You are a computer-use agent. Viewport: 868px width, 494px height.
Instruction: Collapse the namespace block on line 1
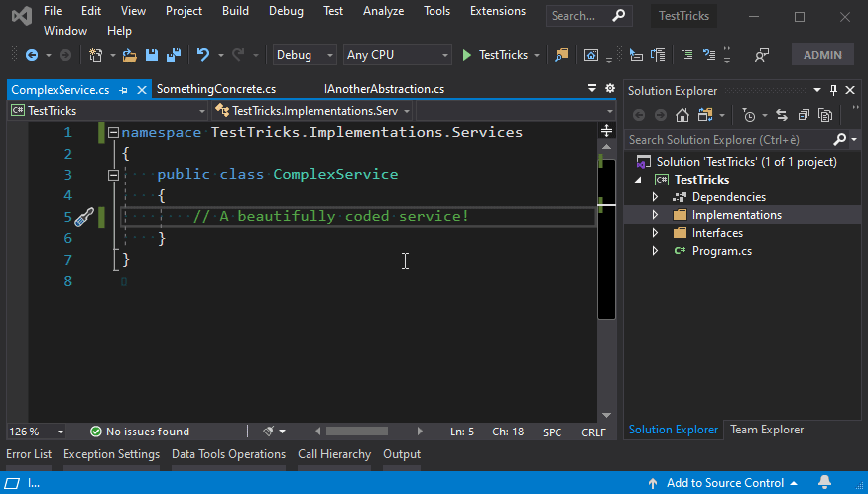pyautogui.click(x=113, y=132)
